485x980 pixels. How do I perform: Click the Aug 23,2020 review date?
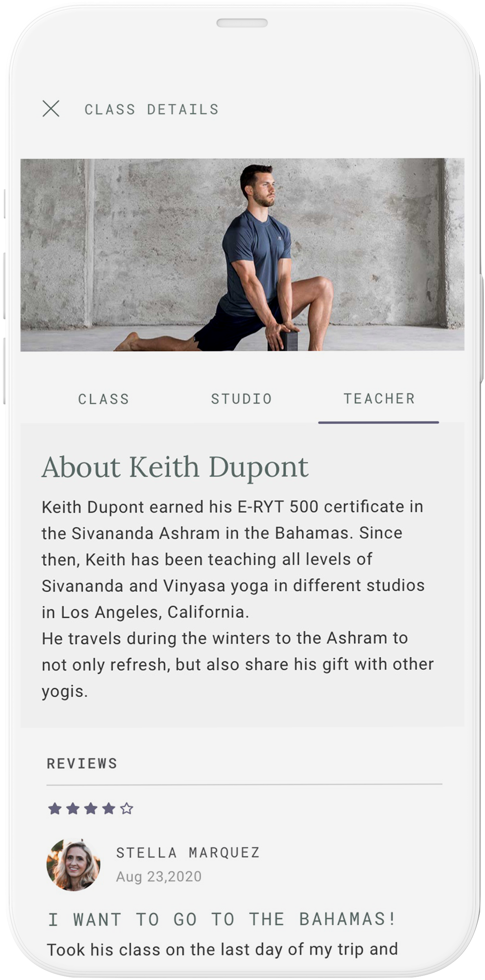pyautogui.click(x=159, y=876)
